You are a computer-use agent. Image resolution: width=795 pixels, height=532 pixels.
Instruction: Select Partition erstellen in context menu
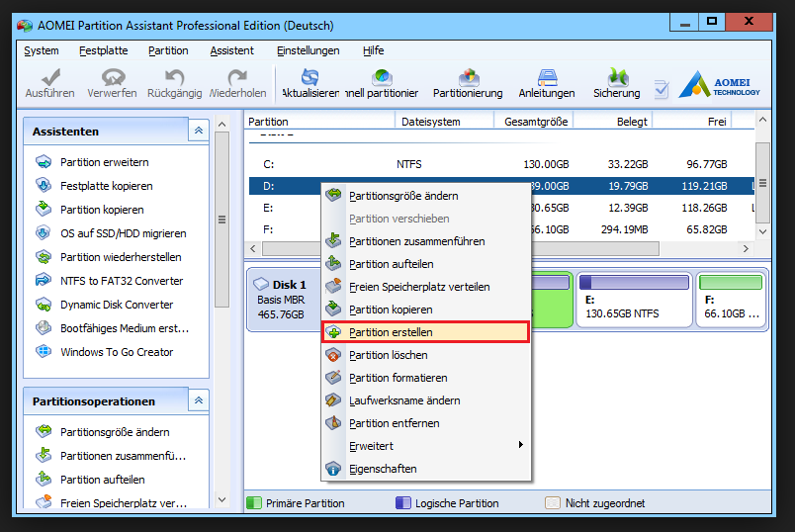[426, 332]
